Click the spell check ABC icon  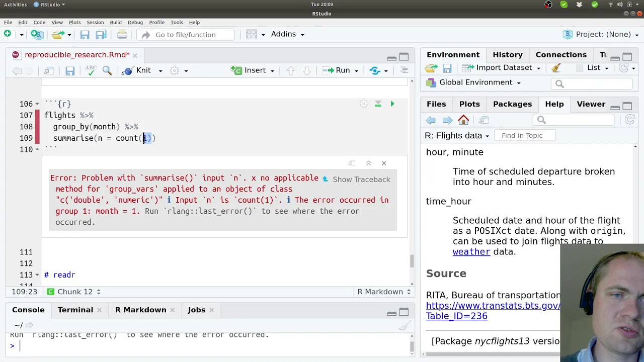91,70
